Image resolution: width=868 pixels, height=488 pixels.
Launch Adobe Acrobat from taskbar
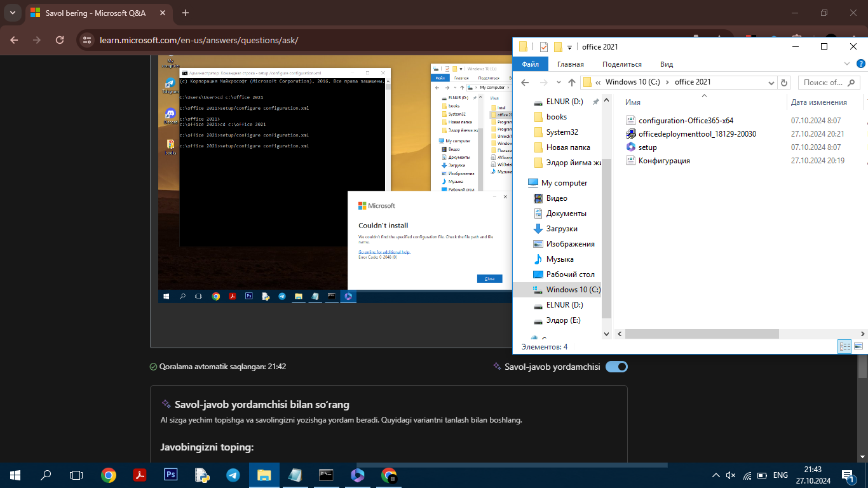[x=140, y=475]
